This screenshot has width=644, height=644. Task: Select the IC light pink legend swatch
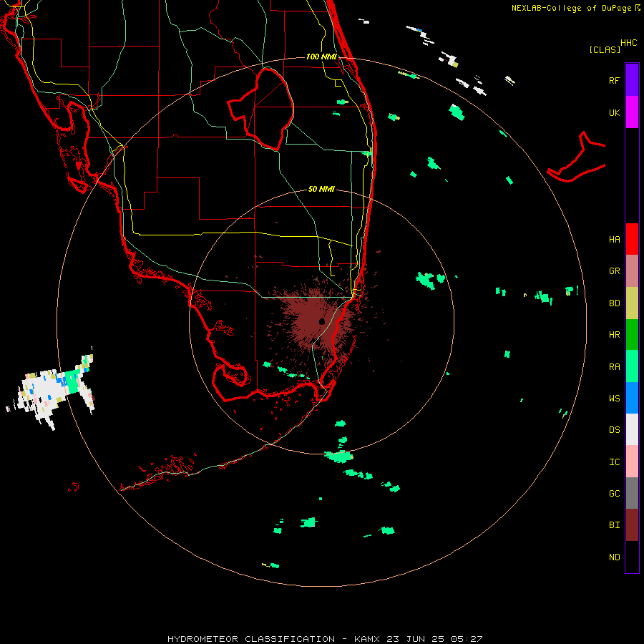tap(632, 462)
